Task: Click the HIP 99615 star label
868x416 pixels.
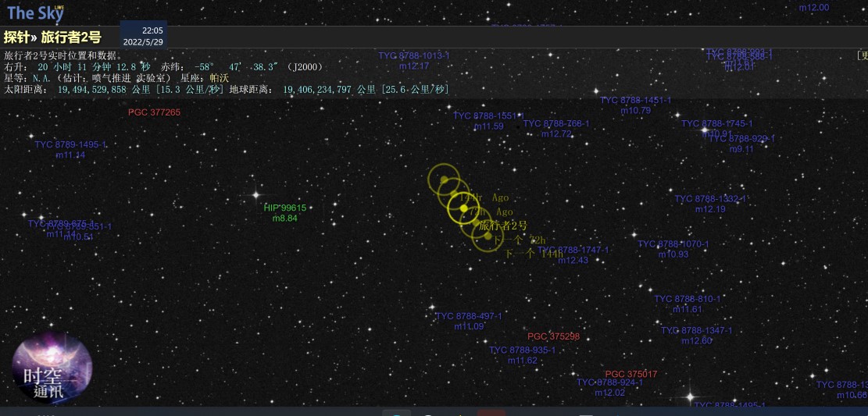Action: (285, 208)
